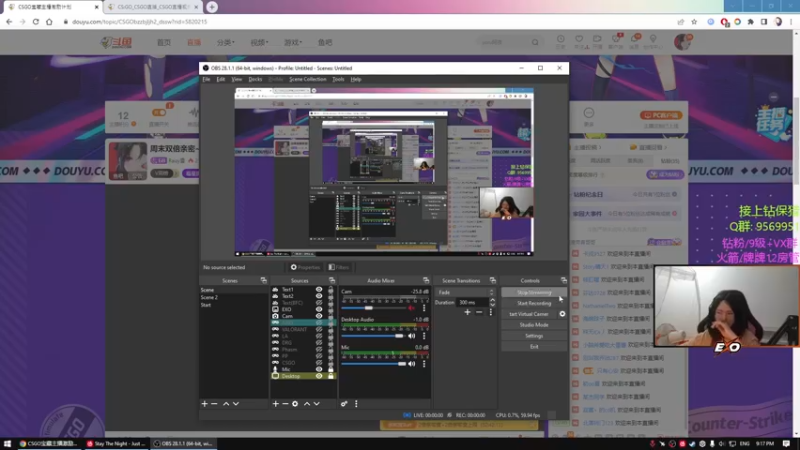800x450 pixels.
Task: Remove the configurable scene transition
Action: tap(479, 312)
